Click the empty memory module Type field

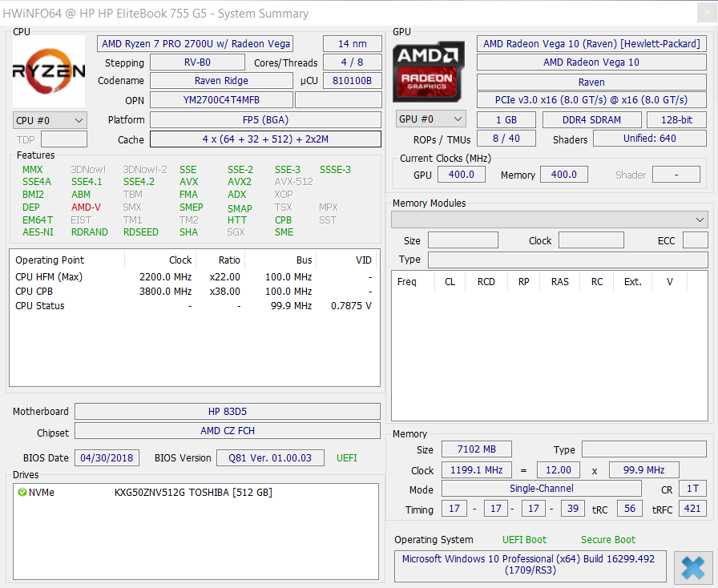568,260
